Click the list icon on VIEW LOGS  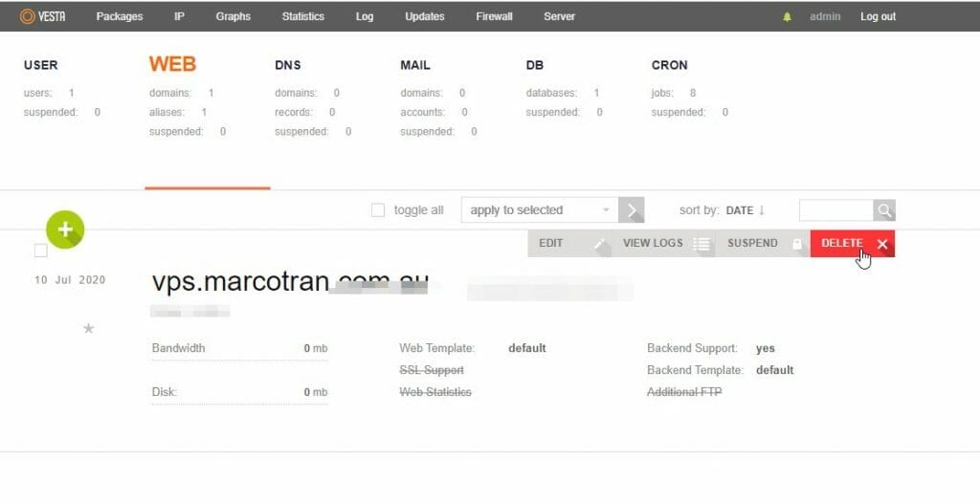point(702,244)
